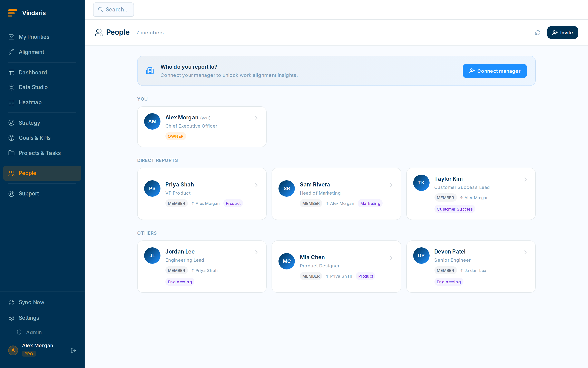Open the Dashboard section
Image resolution: width=588 pixels, height=368 pixels.
coord(42,72)
